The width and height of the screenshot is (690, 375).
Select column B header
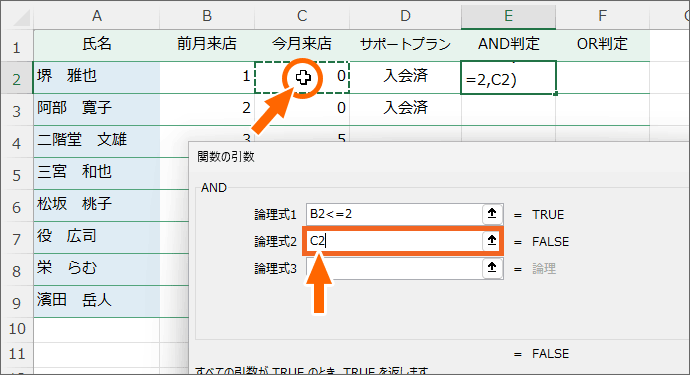coord(207,16)
